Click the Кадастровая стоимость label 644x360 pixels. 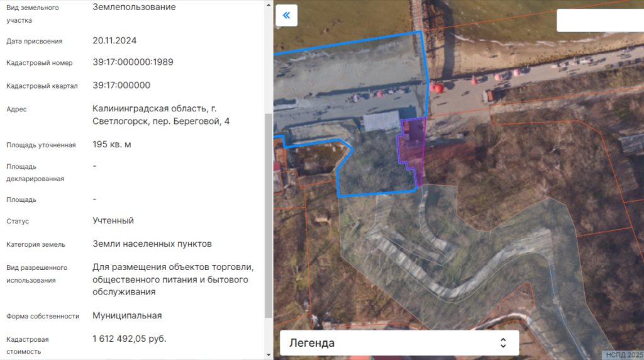pos(28,346)
